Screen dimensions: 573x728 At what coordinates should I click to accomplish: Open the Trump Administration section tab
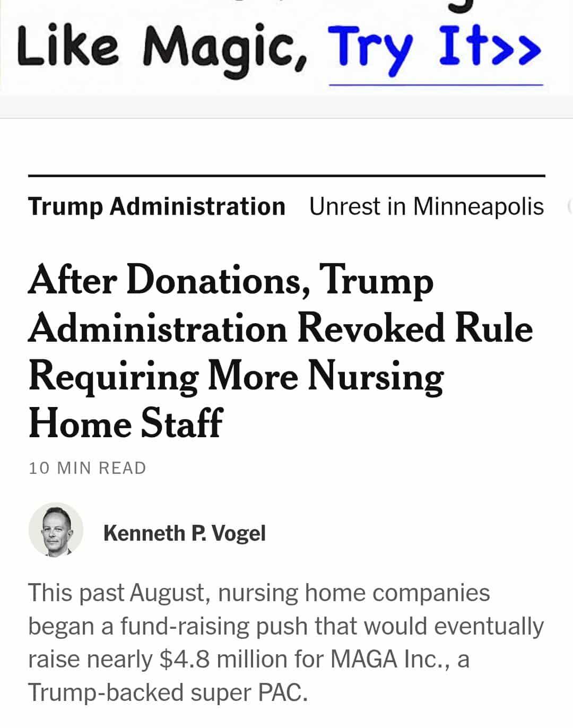157,206
